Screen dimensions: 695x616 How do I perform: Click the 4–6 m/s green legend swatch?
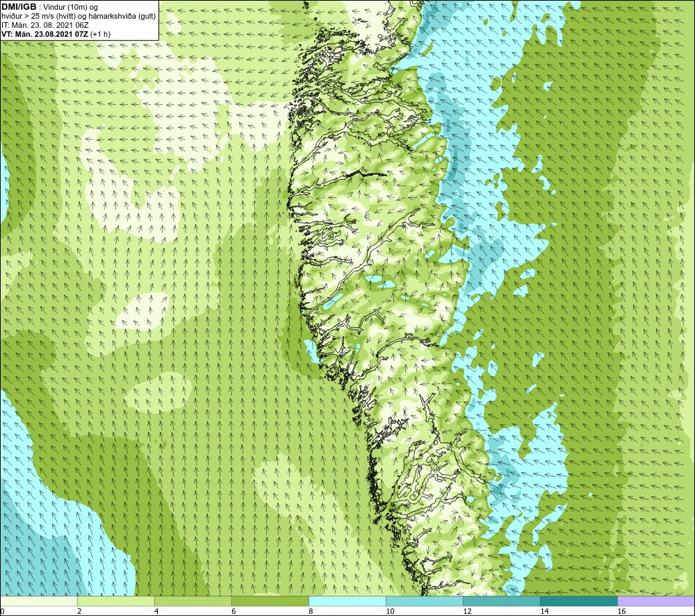coord(193,601)
